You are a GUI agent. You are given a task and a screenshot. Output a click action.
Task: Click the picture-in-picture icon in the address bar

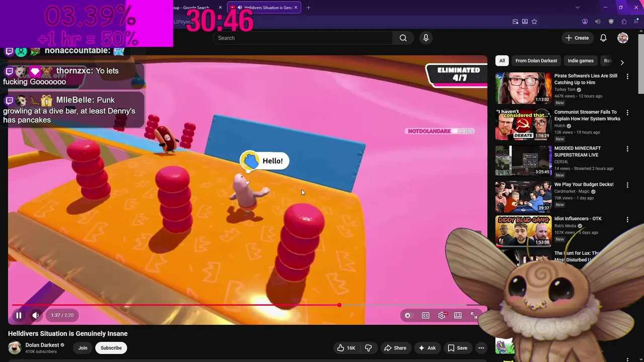[x=515, y=22]
